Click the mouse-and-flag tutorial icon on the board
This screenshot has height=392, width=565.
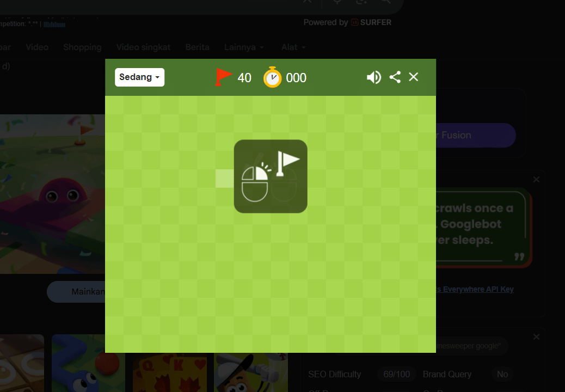pyautogui.click(x=271, y=176)
